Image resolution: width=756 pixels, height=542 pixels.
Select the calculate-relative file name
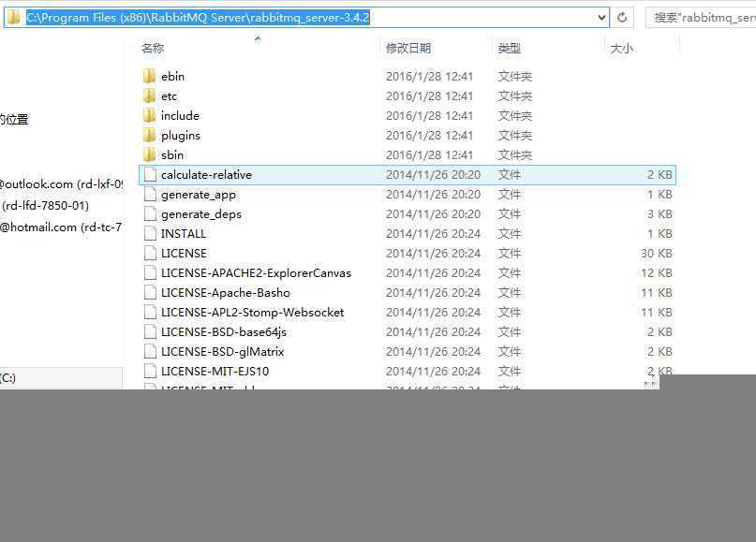206,174
